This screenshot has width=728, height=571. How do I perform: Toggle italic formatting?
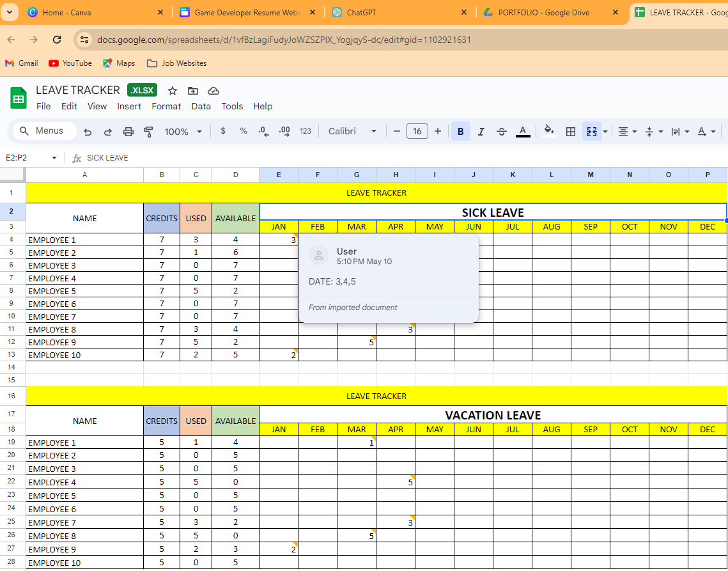point(481,132)
